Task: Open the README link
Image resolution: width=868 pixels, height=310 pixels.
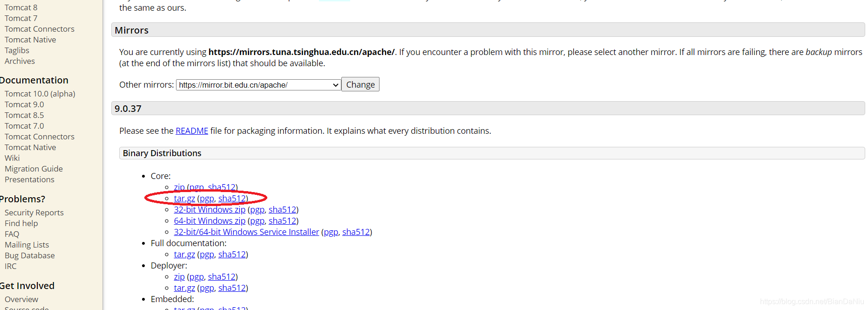Action: coord(192,131)
